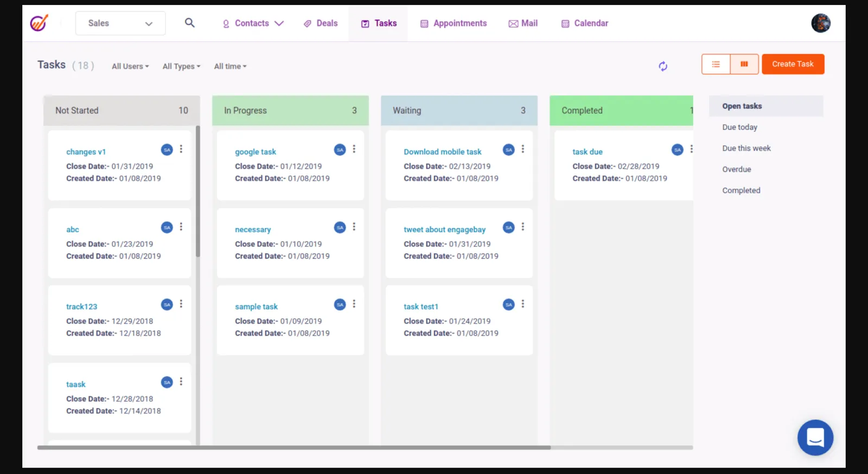
Task: Click the SA owner badge on task due
Action: pyautogui.click(x=678, y=150)
